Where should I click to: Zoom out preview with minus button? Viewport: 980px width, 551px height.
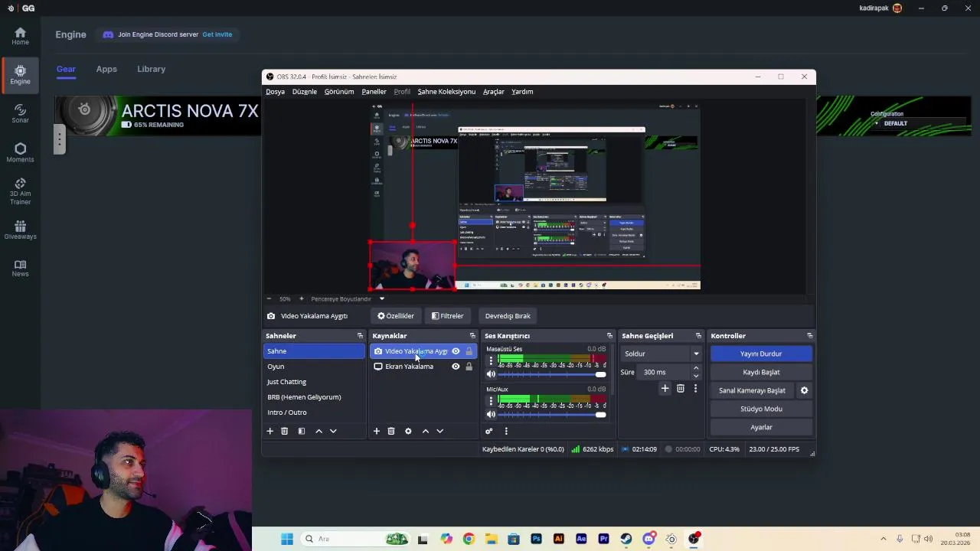tap(269, 299)
